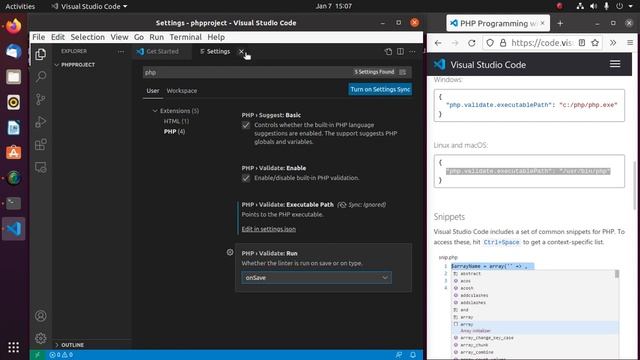640x360 pixels.
Task: Click the webpage vertical scrollbar
Action: [634, 186]
